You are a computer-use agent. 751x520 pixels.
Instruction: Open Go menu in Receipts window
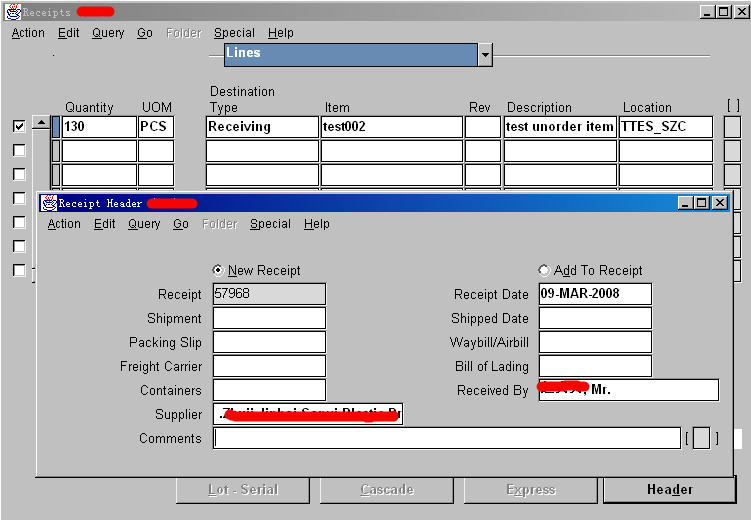pyautogui.click(x=145, y=33)
